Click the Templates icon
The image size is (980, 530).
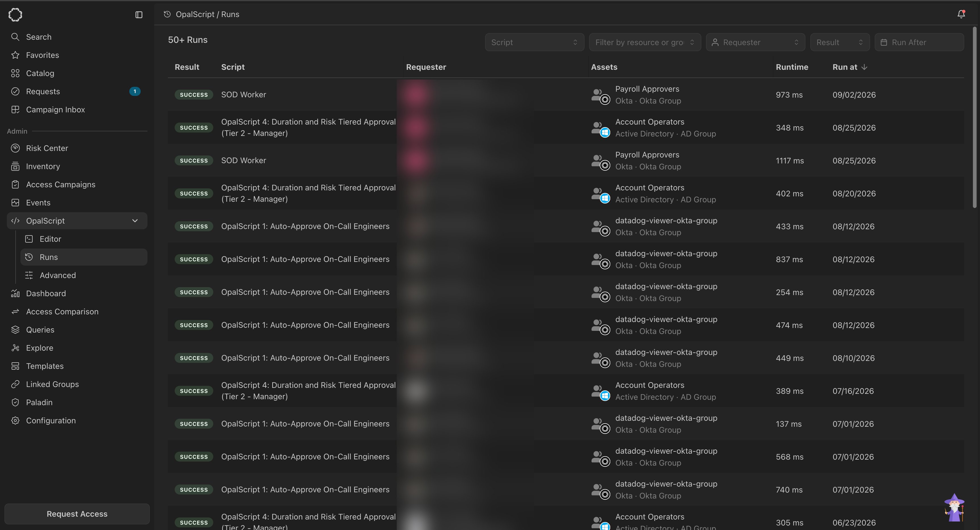click(x=15, y=366)
